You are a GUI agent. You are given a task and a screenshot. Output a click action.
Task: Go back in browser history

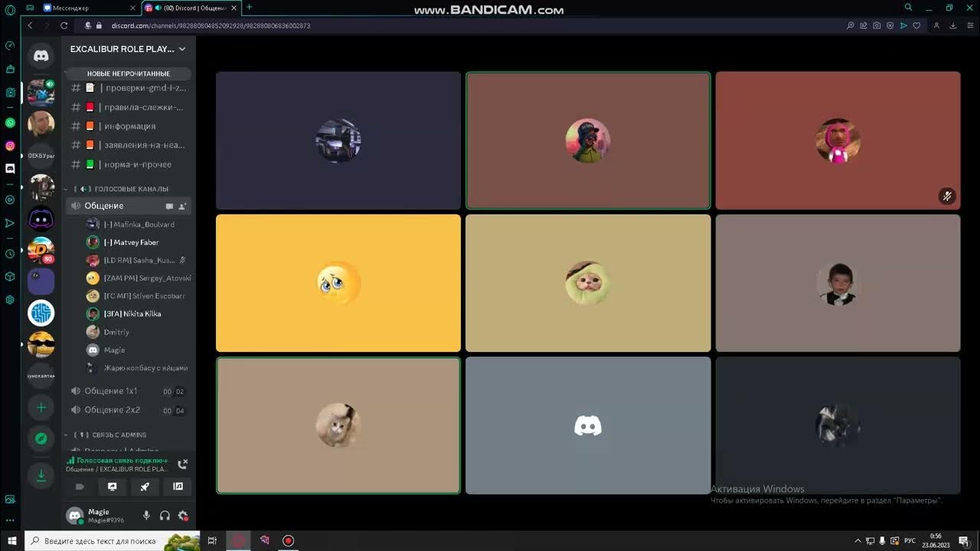click(x=31, y=25)
